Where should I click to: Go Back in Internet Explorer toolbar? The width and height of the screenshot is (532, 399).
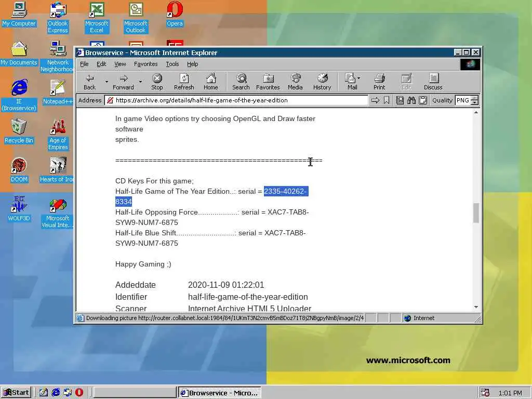click(89, 82)
